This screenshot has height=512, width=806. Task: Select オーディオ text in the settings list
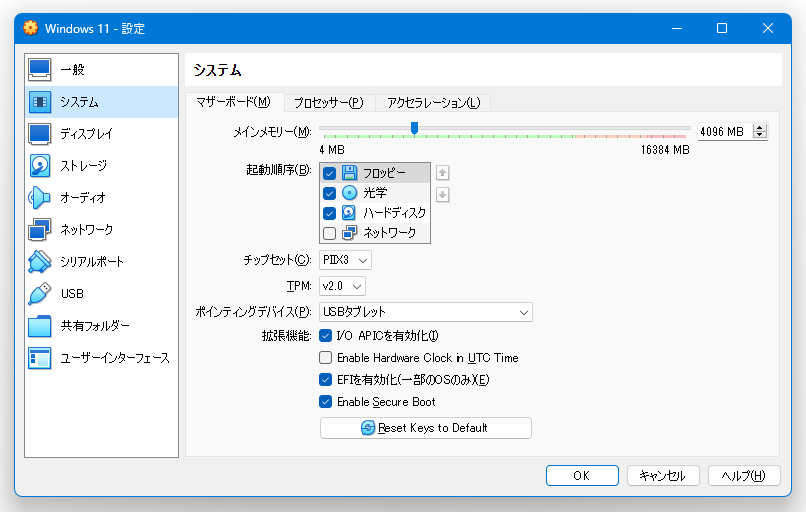click(83, 198)
